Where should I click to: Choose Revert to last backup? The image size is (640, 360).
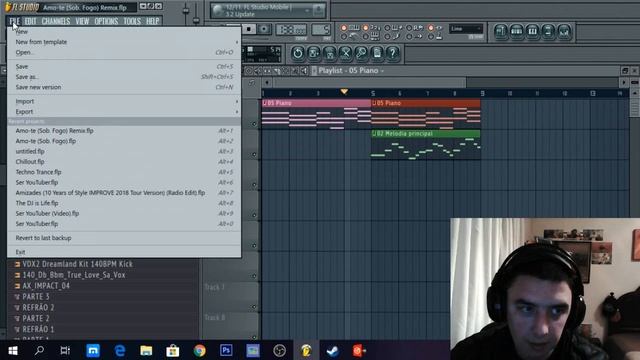[x=124, y=238]
